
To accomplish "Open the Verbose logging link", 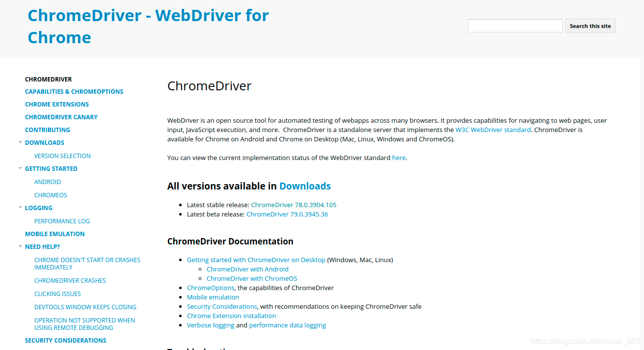I will pos(211,325).
